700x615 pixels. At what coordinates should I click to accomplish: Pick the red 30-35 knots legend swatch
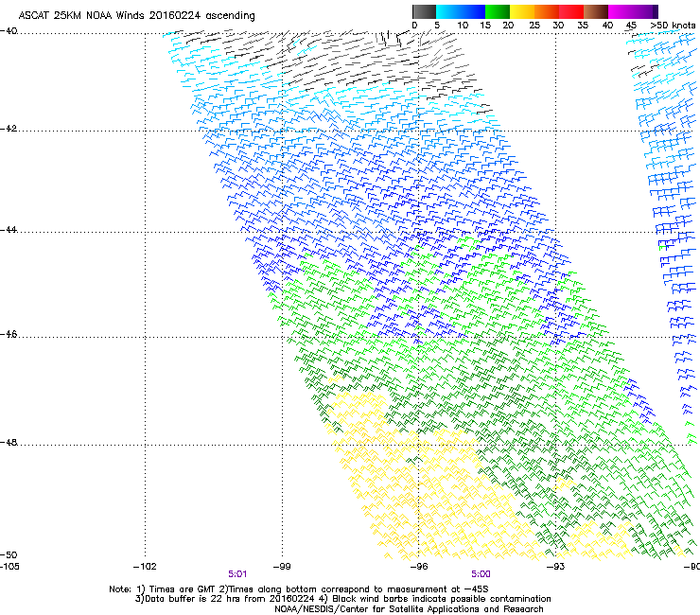(571, 11)
